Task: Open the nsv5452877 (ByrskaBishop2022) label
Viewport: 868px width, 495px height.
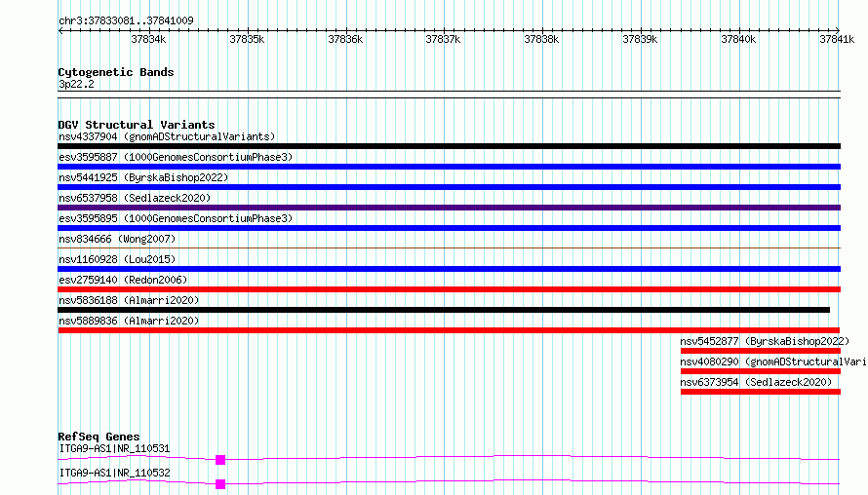Action: pyautogui.click(x=765, y=341)
